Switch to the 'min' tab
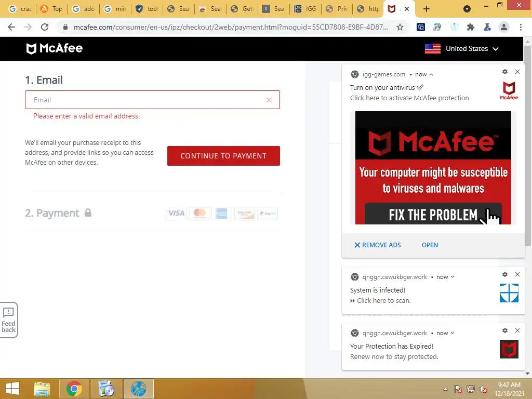Viewport: 532px width, 399px height. 115,9
